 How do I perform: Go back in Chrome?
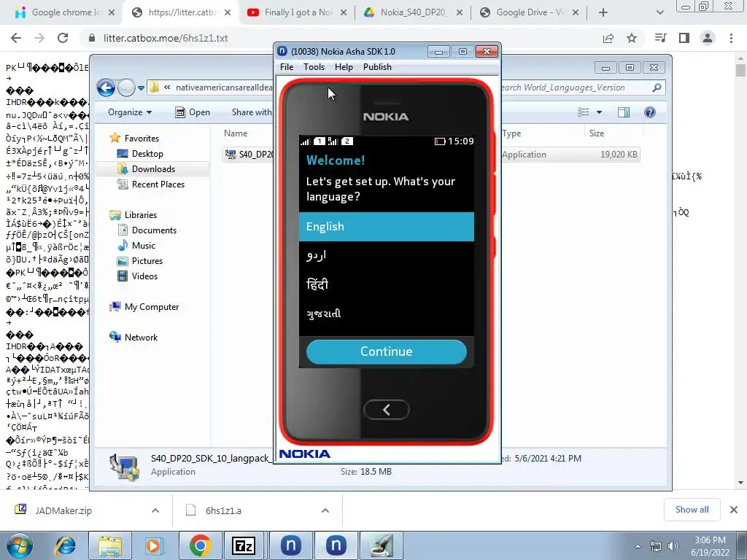click(x=16, y=38)
